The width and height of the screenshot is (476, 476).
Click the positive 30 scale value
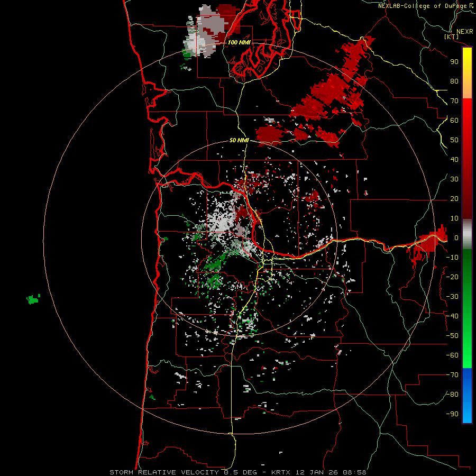[x=454, y=179]
